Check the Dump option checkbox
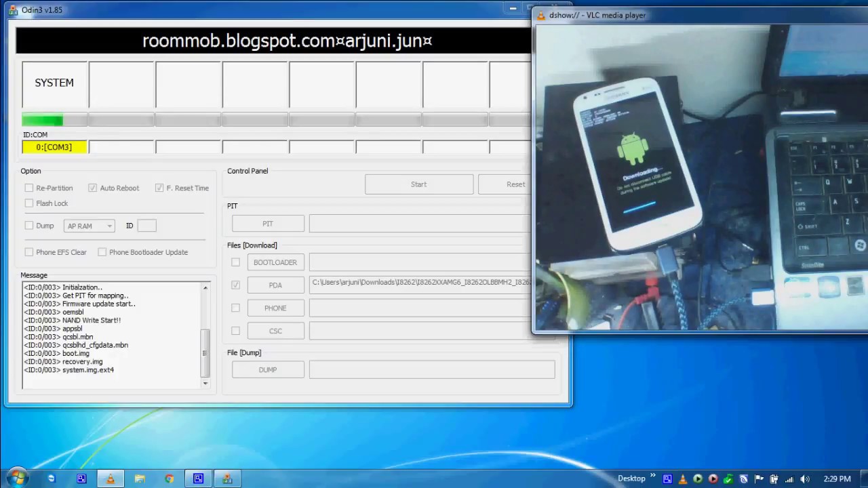Viewport: 868px width, 488px height. tap(29, 226)
